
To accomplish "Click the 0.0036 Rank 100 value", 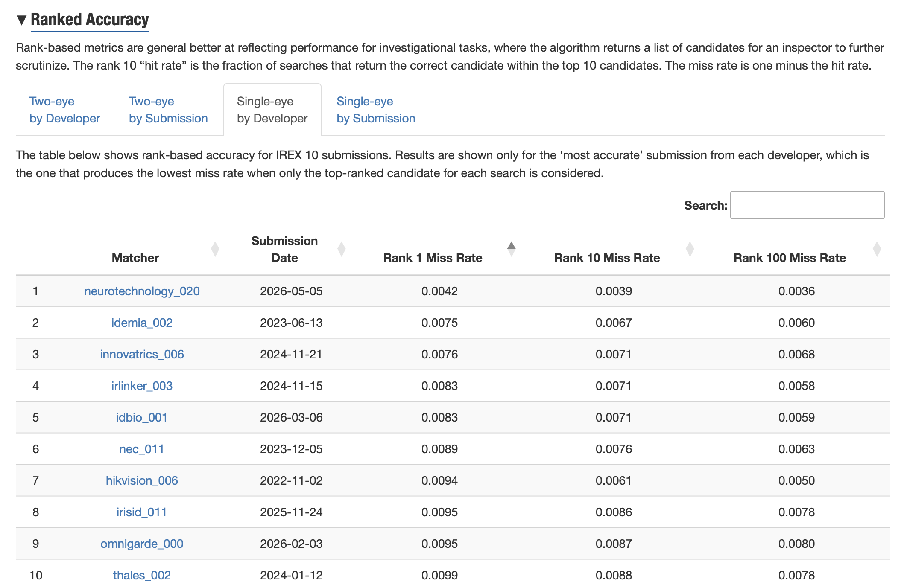I will tap(796, 291).
